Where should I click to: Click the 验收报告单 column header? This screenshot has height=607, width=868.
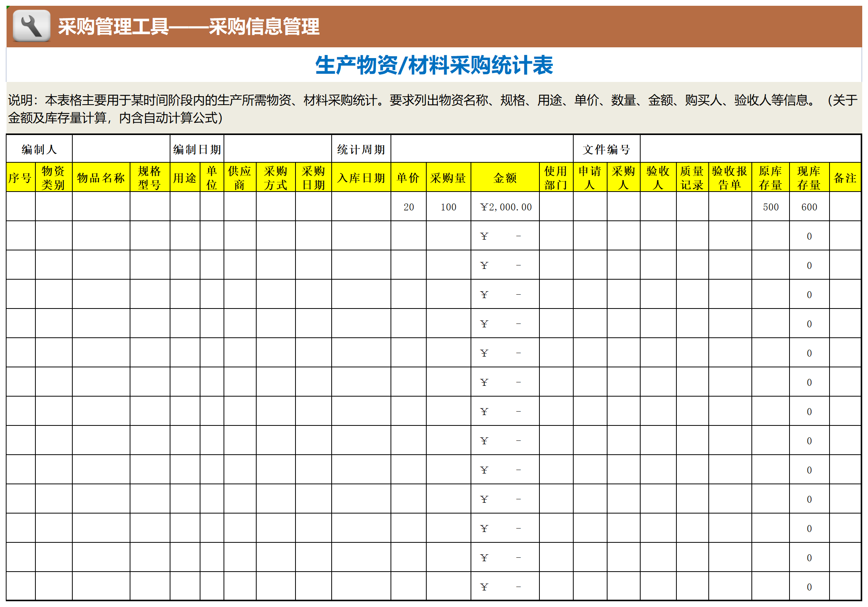coord(730,177)
